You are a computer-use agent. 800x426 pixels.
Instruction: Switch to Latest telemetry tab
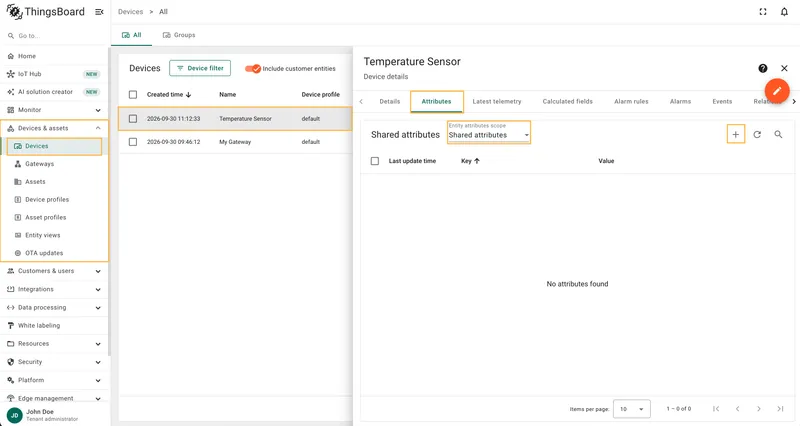497,102
